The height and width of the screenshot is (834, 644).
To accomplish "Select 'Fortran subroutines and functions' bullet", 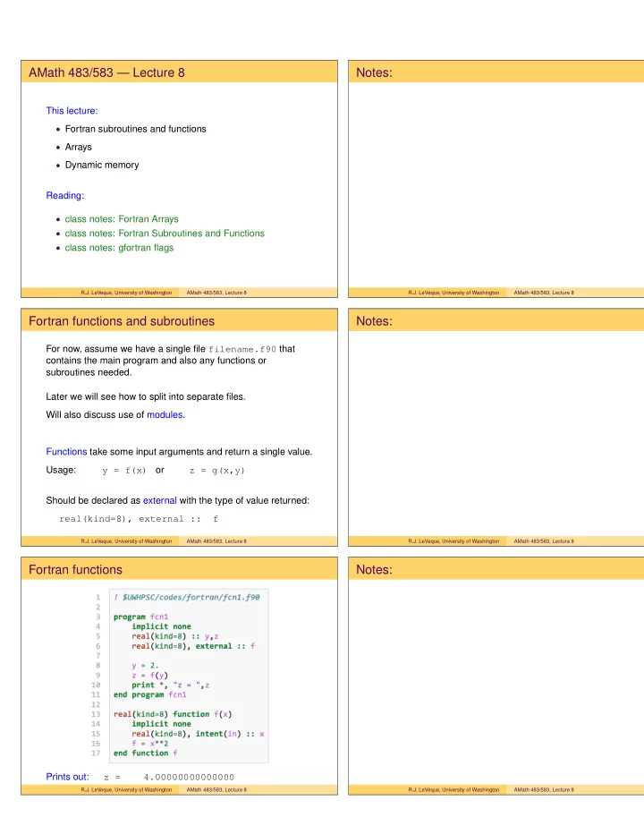I will pos(136,129).
